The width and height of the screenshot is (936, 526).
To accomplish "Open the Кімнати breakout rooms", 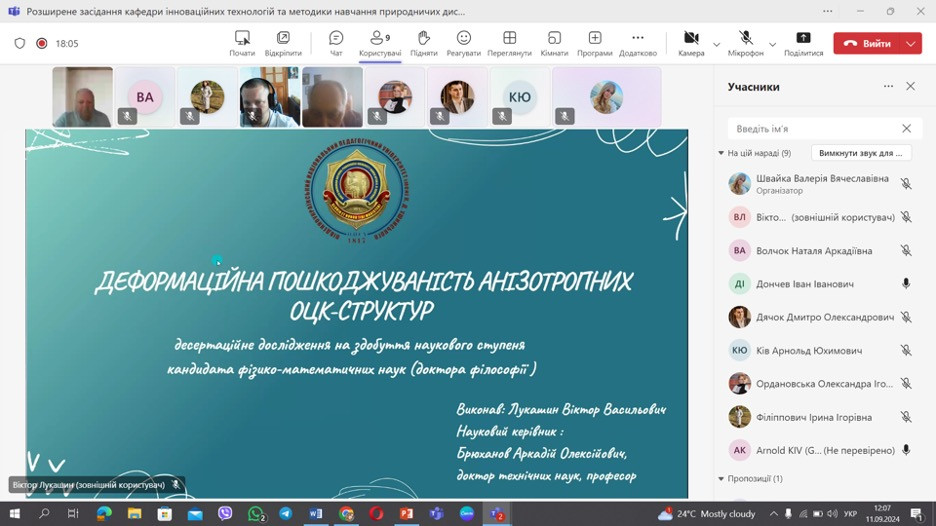I will tap(554, 42).
